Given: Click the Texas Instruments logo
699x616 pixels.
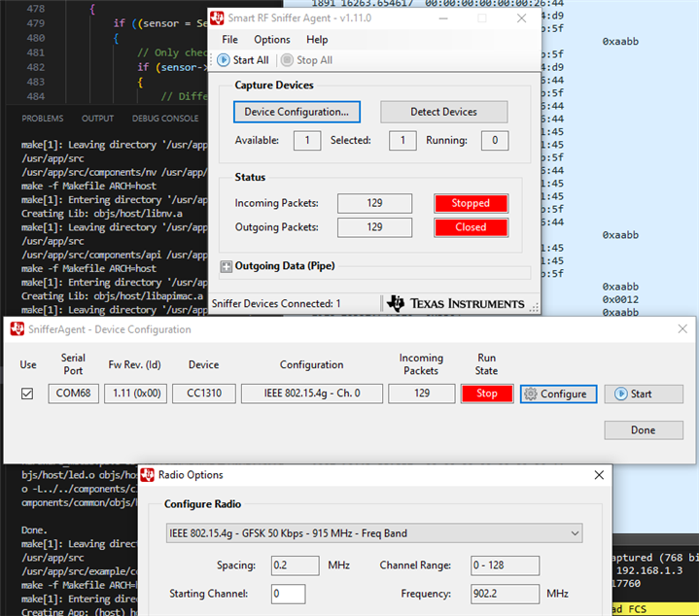Looking at the screenshot, I should point(455,303).
